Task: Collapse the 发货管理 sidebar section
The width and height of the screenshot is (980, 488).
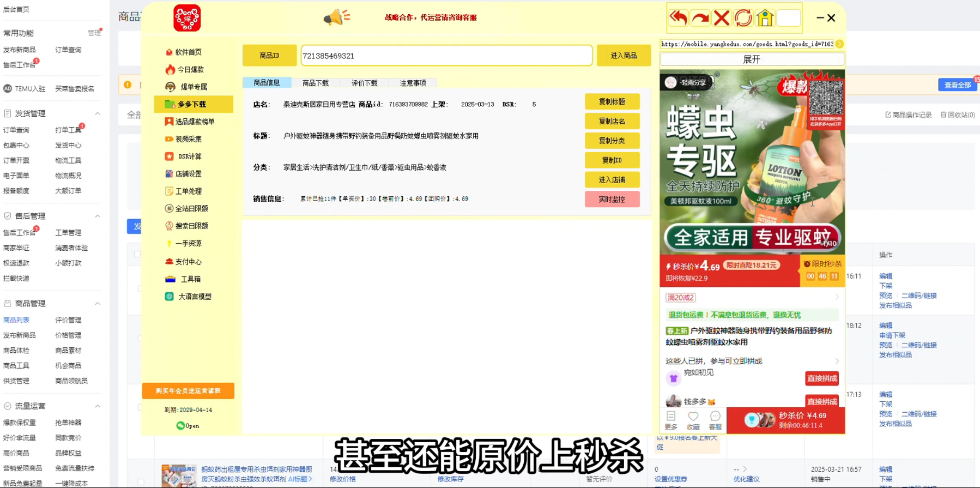Action: coord(98,113)
